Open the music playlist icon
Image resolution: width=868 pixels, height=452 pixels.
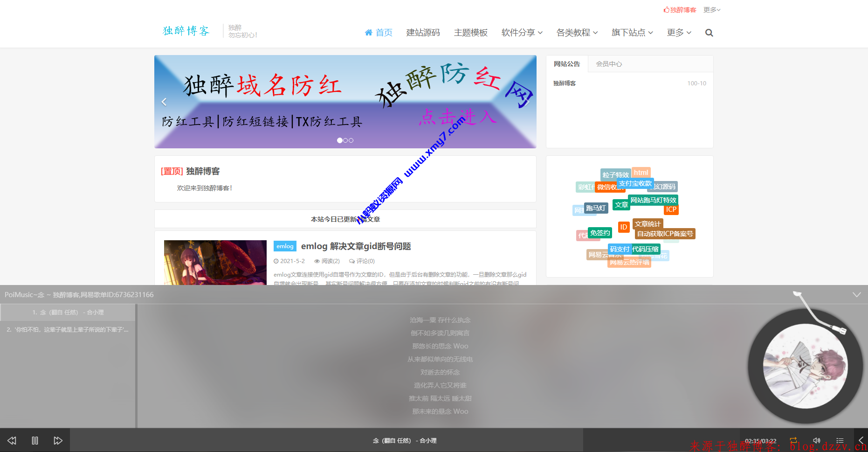840,440
